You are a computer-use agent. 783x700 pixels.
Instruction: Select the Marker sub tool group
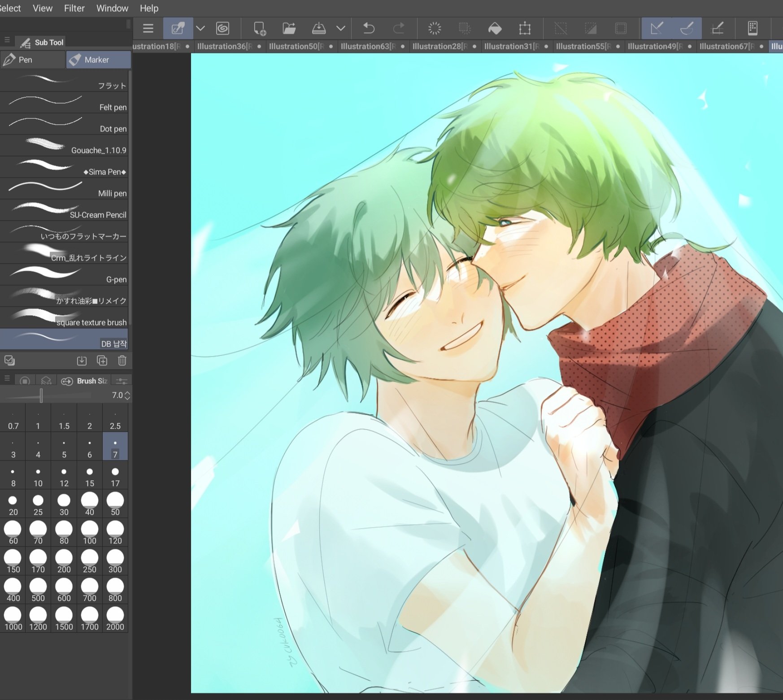[99, 60]
